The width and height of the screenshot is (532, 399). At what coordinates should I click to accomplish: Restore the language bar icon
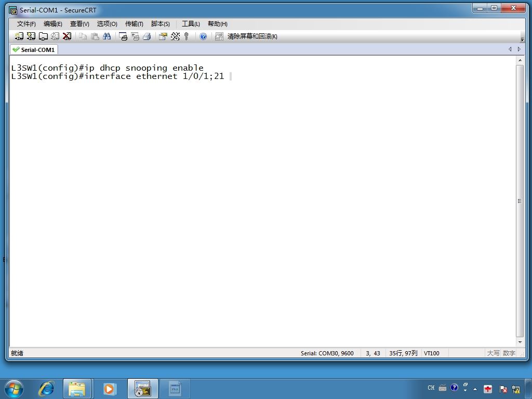[x=465, y=385]
